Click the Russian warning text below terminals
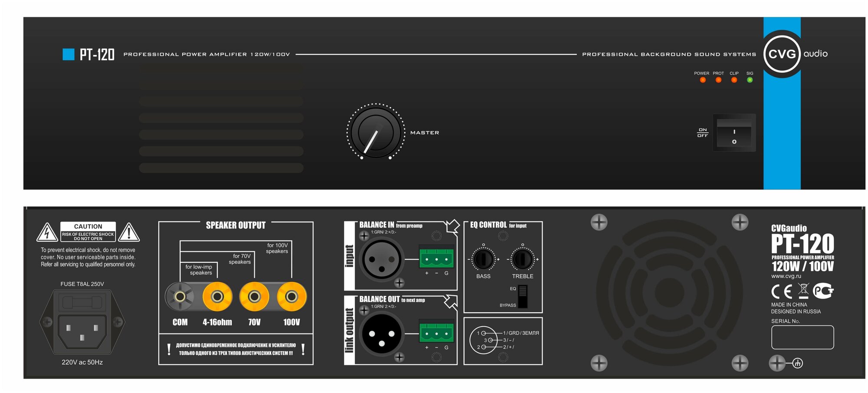This screenshot has height=393, width=868. tap(236, 349)
